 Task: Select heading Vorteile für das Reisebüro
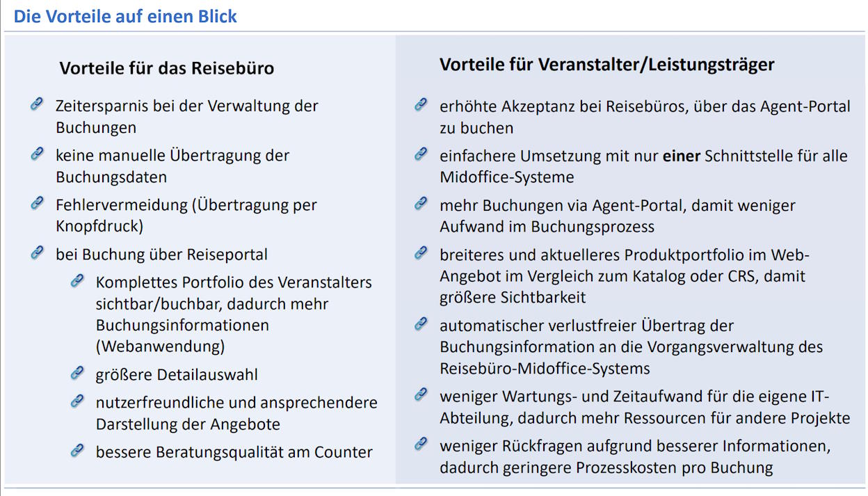click(166, 68)
